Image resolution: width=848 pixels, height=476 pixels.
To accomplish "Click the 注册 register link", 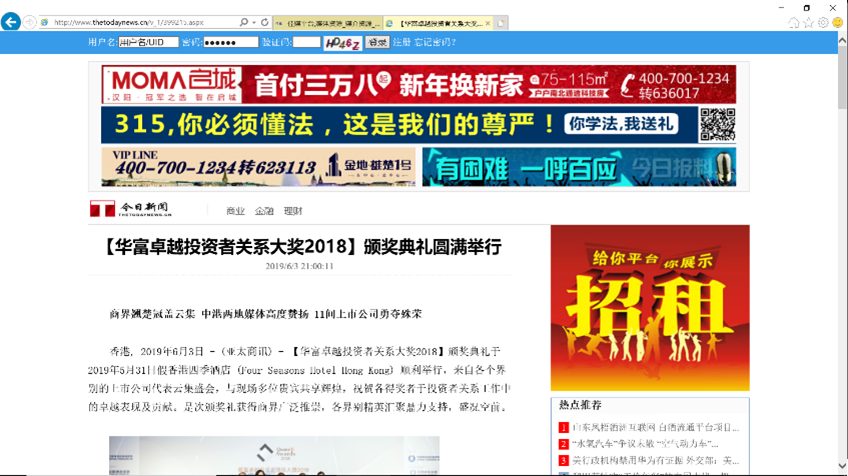I will tap(402, 42).
